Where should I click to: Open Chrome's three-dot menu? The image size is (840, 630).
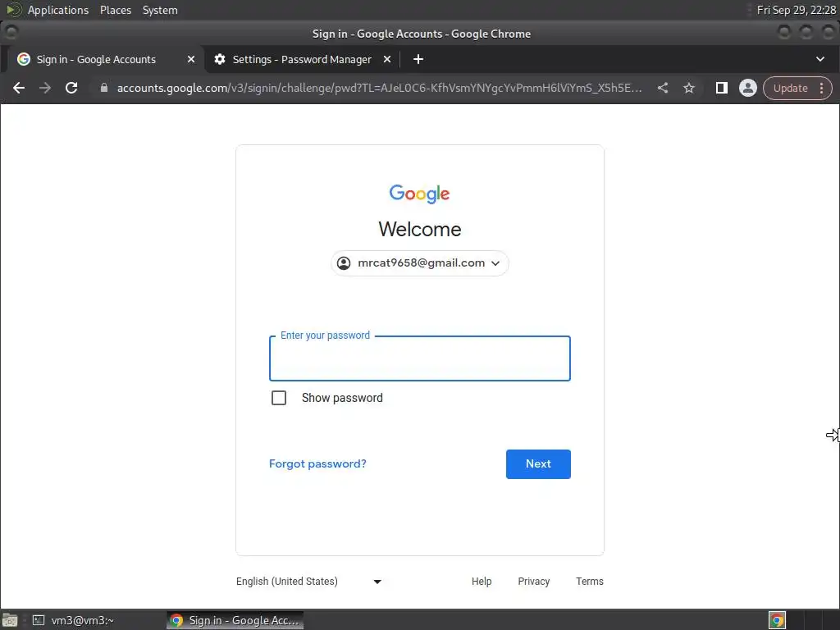(x=821, y=88)
